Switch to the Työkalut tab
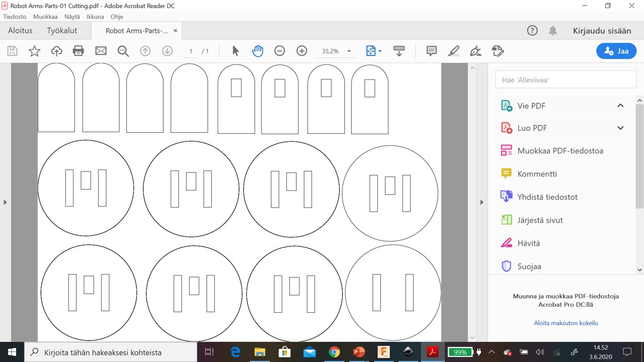 (62, 31)
